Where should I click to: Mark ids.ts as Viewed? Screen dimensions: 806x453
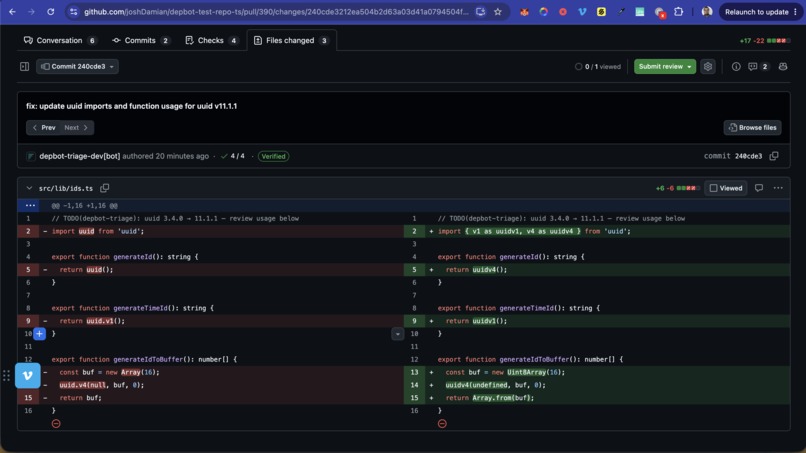coord(726,188)
